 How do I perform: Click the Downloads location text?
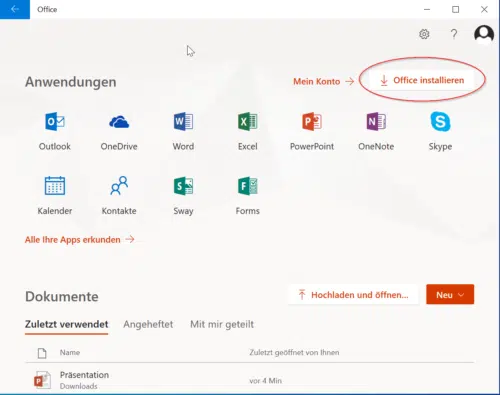point(79,386)
